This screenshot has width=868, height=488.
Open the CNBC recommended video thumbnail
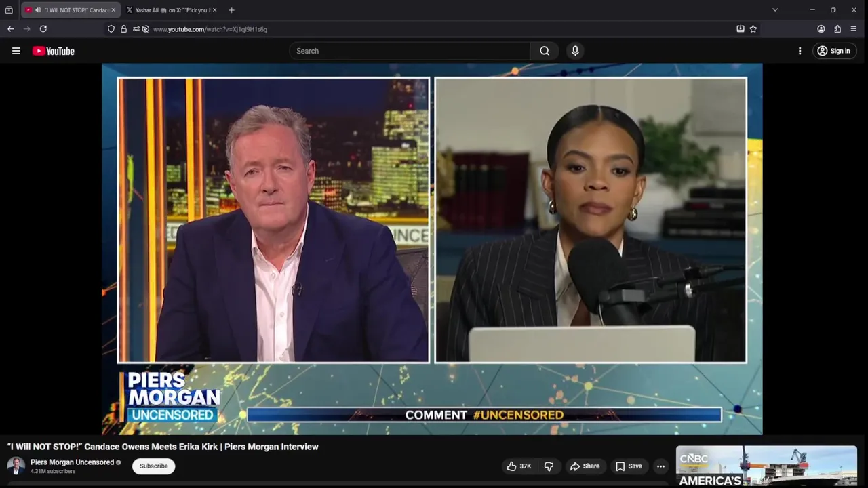click(766, 466)
